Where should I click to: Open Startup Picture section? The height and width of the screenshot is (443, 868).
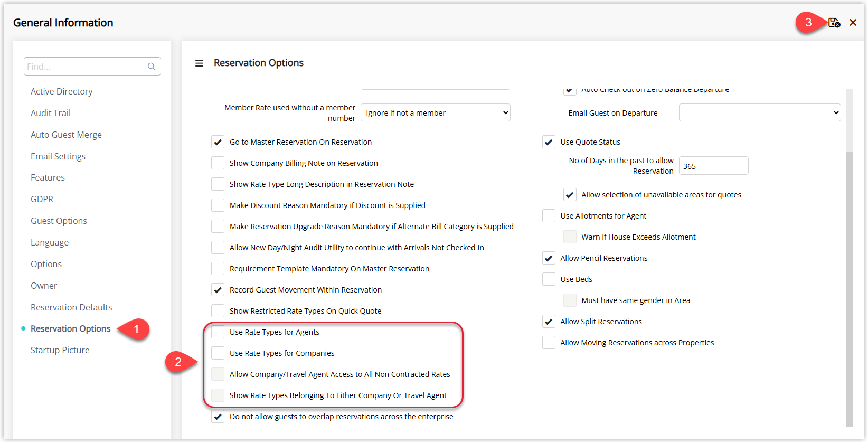point(60,350)
